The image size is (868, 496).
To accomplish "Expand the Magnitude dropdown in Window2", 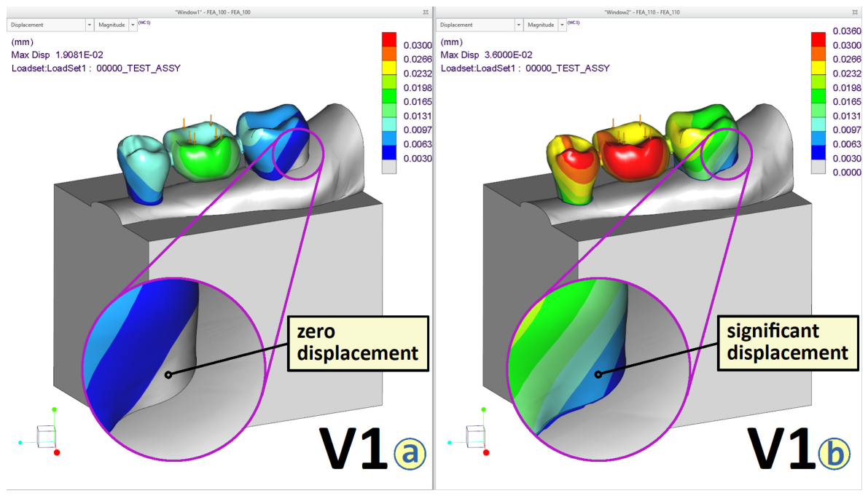I will click(545, 25).
